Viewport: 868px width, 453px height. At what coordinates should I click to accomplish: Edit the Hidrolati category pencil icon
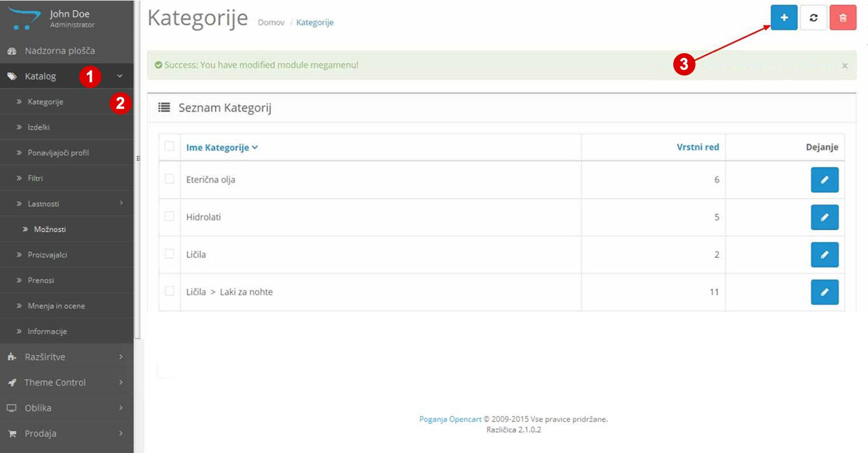tap(824, 217)
